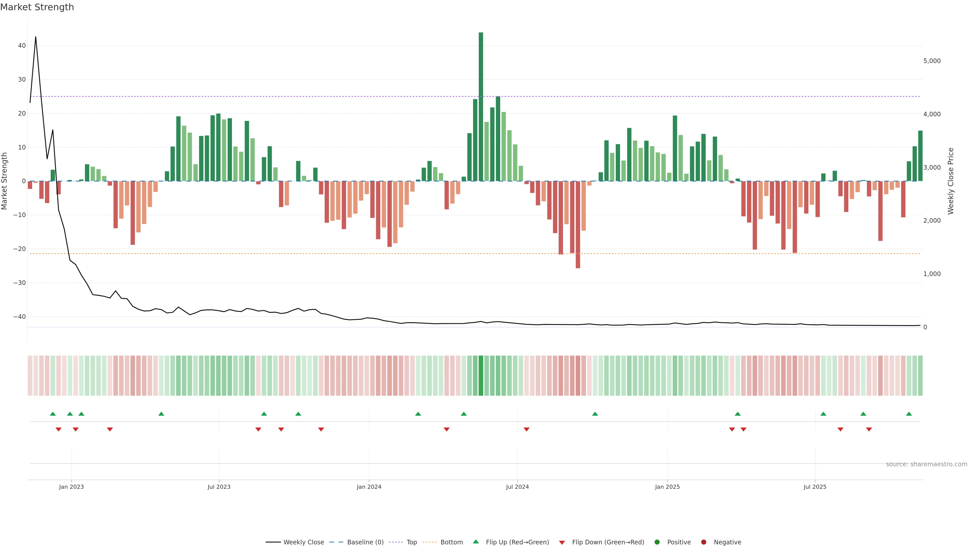Click the dark red Negative legend circle
This screenshot has width=980, height=551.
(x=703, y=542)
